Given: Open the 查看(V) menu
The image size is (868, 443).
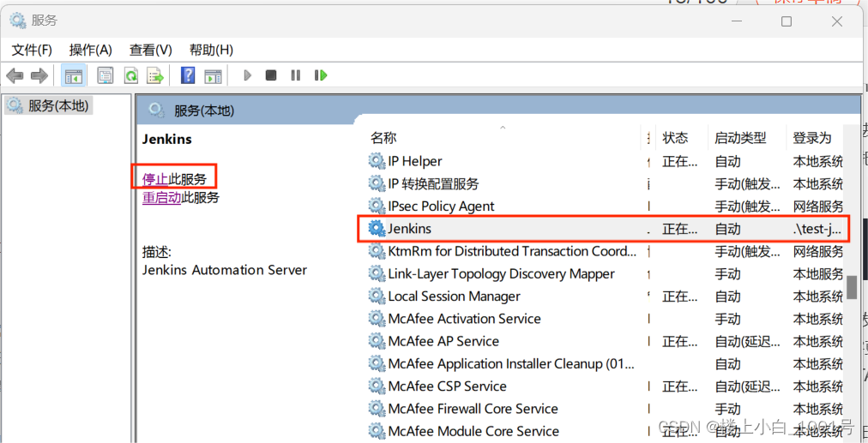Looking at the screenshot, I should pos(151,50).
